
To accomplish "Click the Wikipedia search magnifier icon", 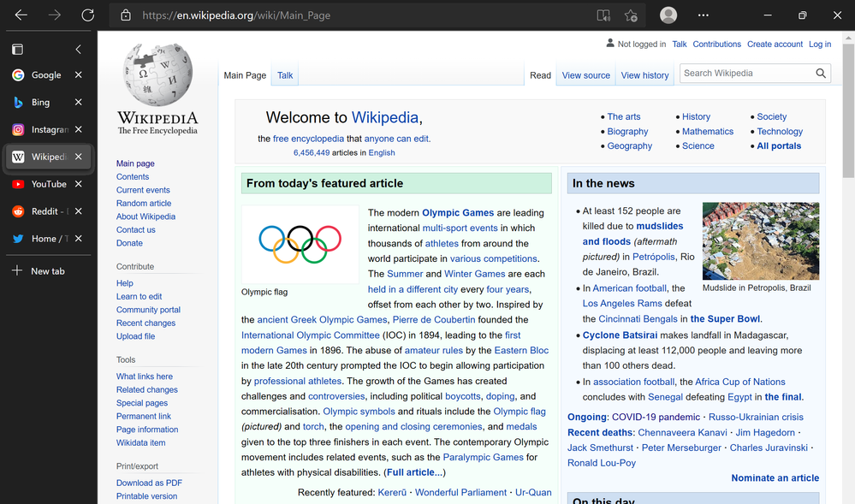I will pyautogui.click(x=821, y=73).
